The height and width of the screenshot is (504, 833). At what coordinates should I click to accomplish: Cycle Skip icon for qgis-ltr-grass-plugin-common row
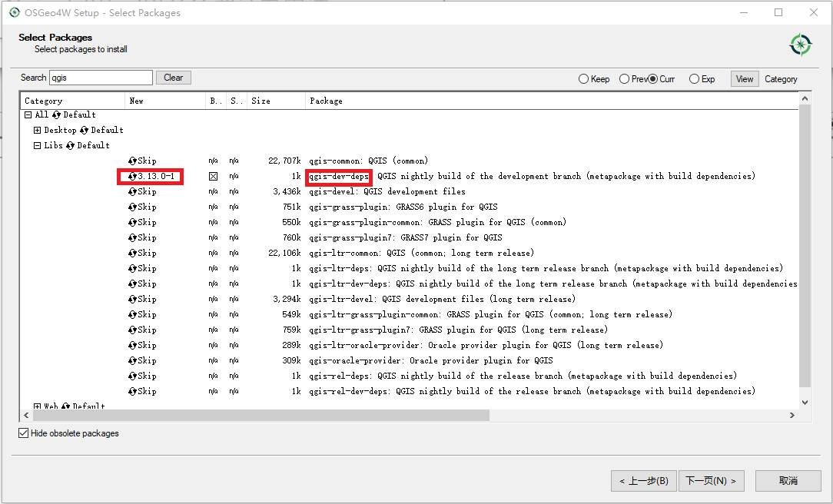pos(132,315)
